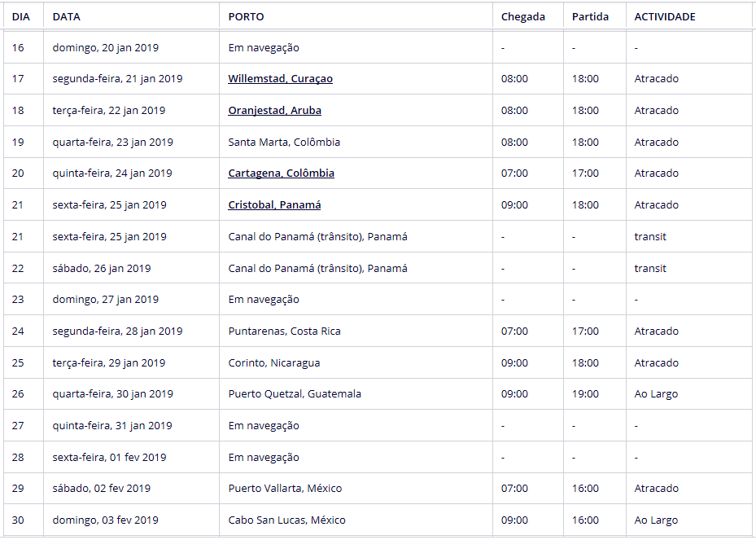This screenshot has height=540, width=756.
Task: Select the 19:00 departure time cell
Action: pos(585,394)
